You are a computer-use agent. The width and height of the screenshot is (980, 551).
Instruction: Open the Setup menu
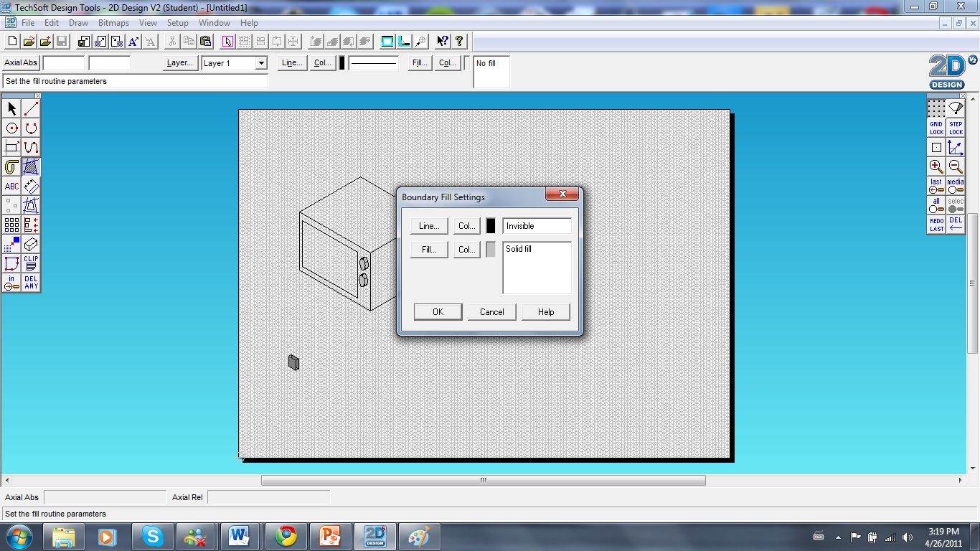click(x=177, y=22)
